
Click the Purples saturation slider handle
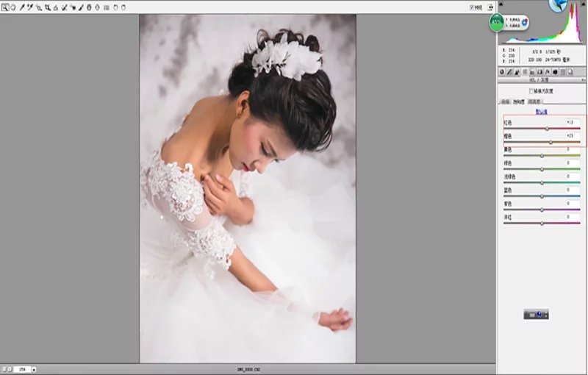542,210
